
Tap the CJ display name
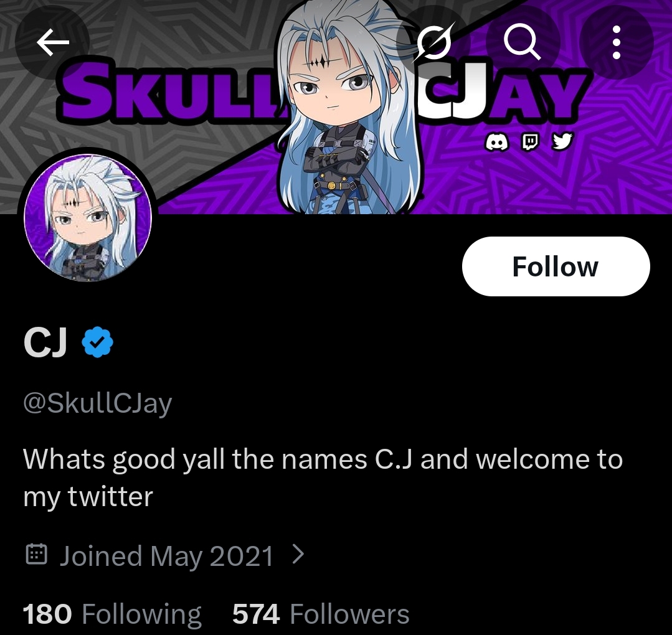(45, 342)
